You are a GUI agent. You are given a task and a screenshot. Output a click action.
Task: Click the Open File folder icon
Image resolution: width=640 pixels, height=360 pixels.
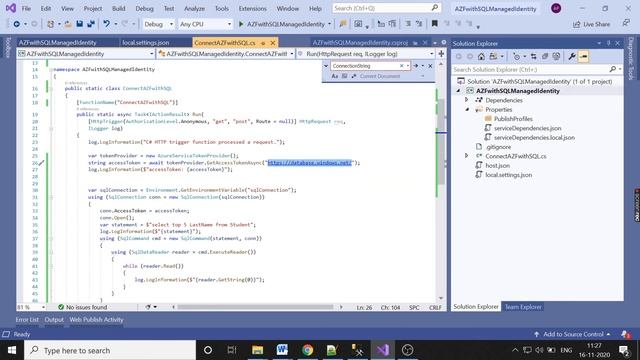[68, 24]
